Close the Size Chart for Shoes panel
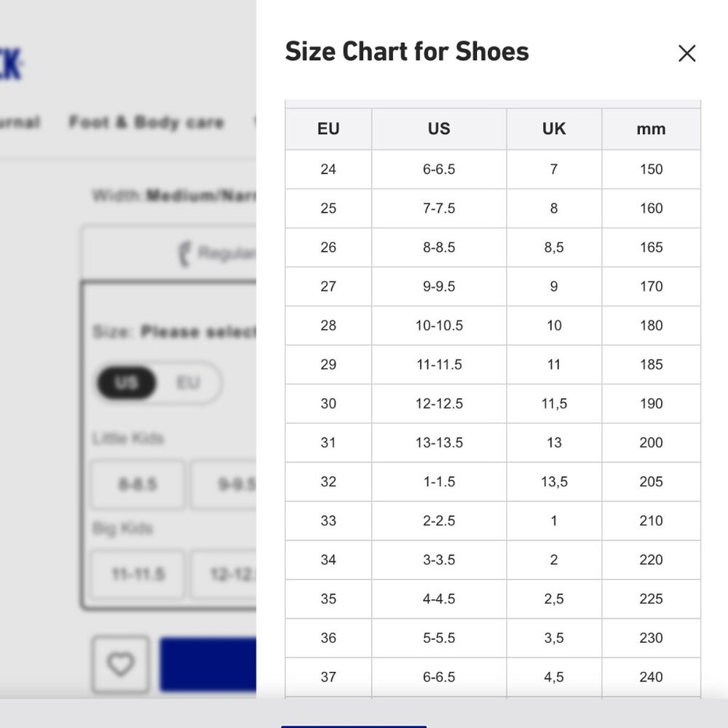 click(x=687, y=53)
